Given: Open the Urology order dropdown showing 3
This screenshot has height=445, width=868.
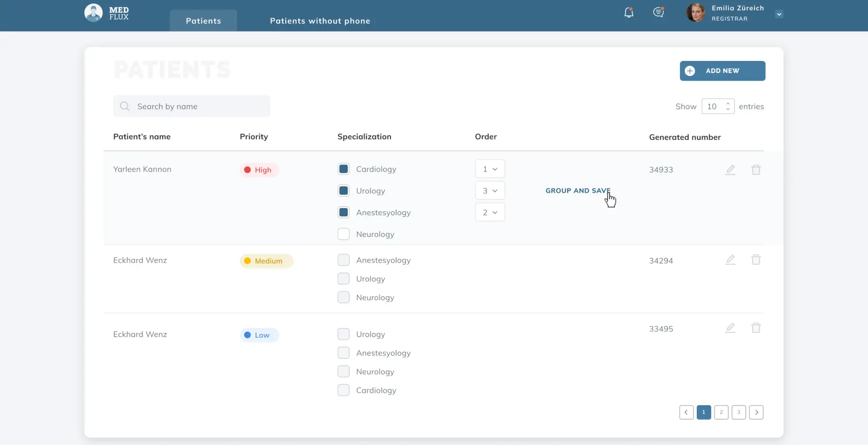Looking at the screenshot, I should (490, 191).
